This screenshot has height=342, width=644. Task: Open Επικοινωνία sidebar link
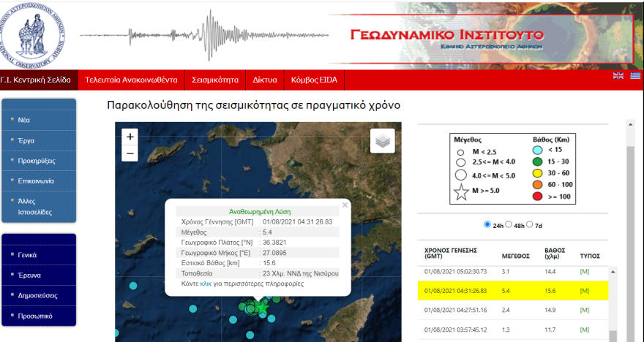coord(36,180)
